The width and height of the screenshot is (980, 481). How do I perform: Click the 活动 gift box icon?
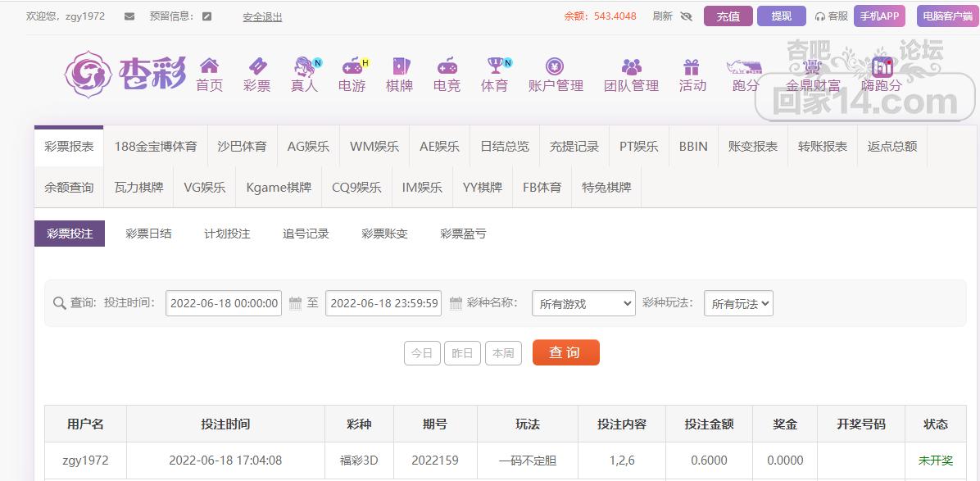pyautogui.click(x=692, y=66)
